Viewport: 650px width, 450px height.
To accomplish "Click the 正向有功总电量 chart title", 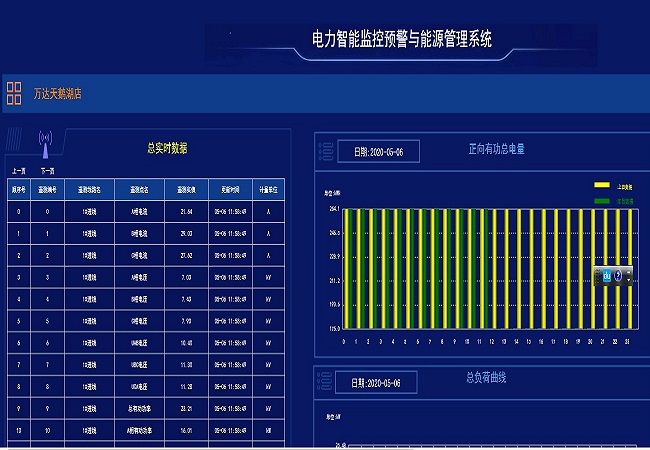I will tap(496, 149).
